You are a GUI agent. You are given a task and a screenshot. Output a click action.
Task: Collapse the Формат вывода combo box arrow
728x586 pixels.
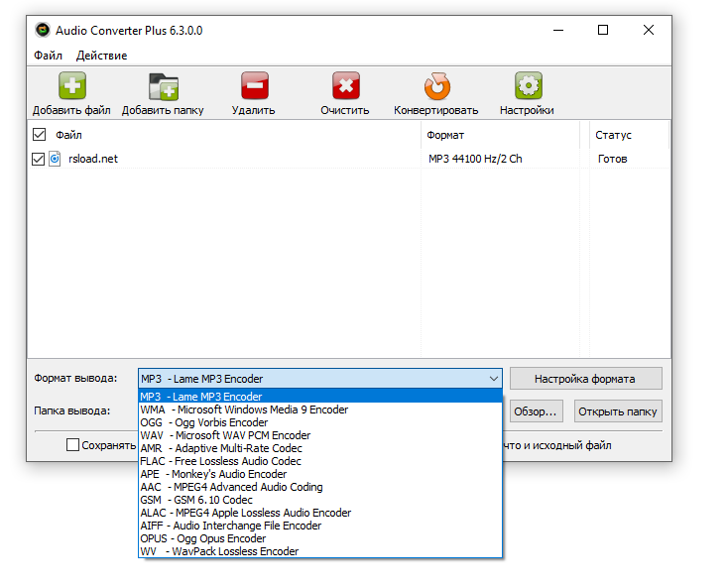494,379
